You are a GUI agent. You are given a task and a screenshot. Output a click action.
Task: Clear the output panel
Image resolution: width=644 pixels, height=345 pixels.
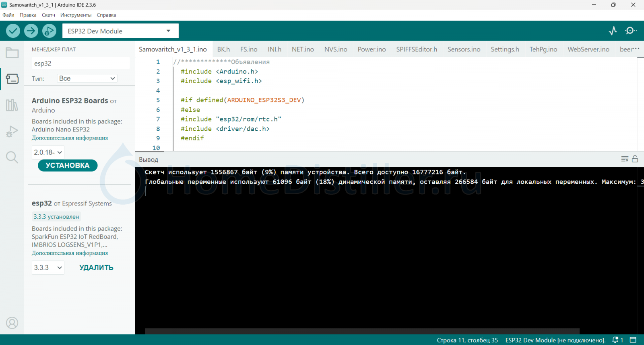pyautogui.click(x=625, y=159)
